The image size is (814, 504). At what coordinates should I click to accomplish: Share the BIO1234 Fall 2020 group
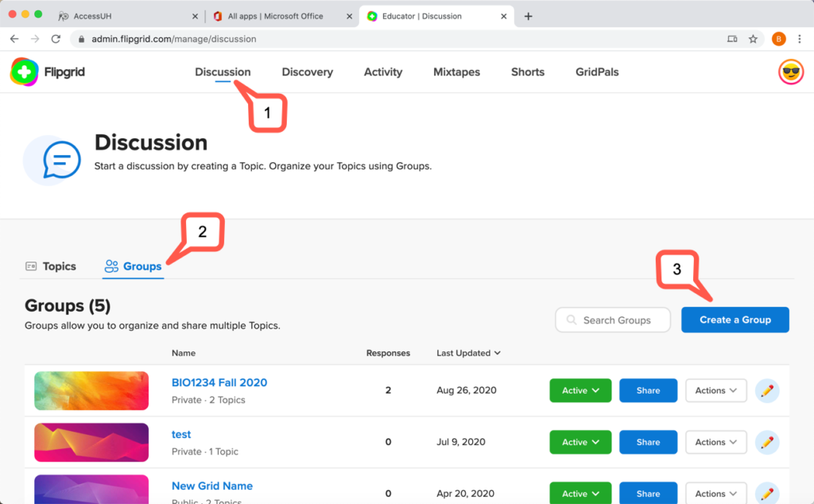pos(648,390)
